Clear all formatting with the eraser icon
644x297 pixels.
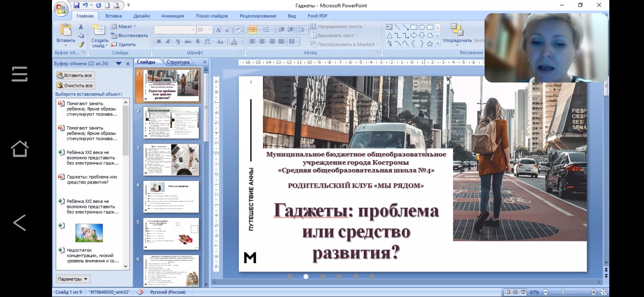click(x=238, y=30)
